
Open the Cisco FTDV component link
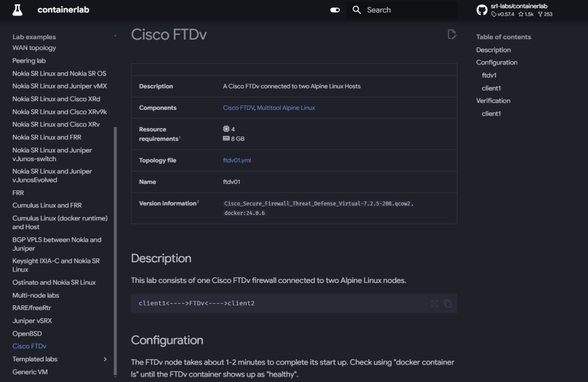coord(238,108)
